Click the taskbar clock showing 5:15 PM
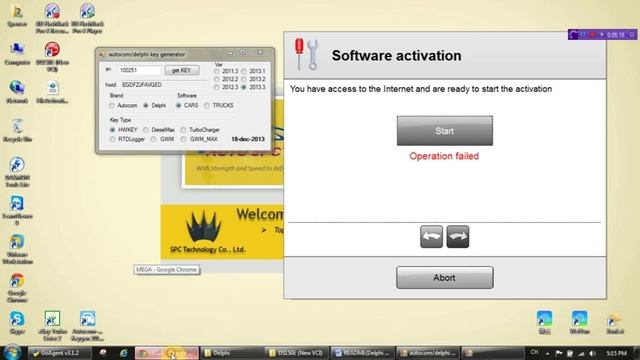This screenshot has width=640, height=360. coord(616,353)
